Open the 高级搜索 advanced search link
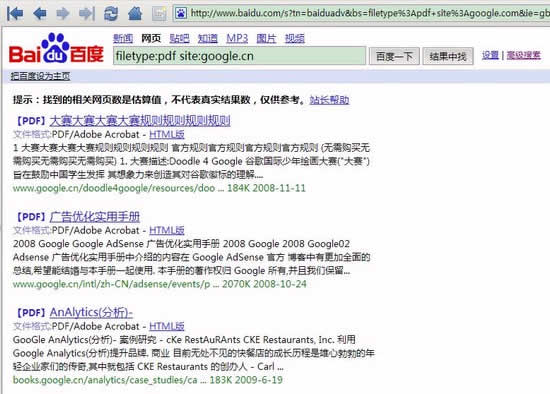This screenshot has width=550, height=394. click(x=524, y=55)
